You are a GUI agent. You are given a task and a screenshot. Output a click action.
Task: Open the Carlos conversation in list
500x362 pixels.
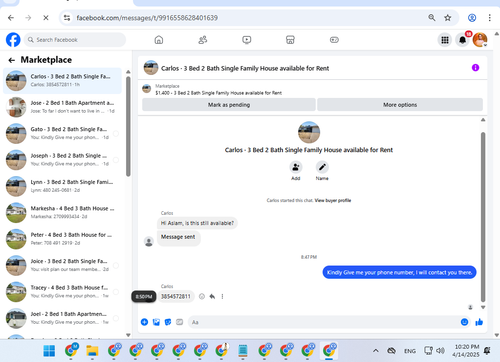[x=62, y=81]
